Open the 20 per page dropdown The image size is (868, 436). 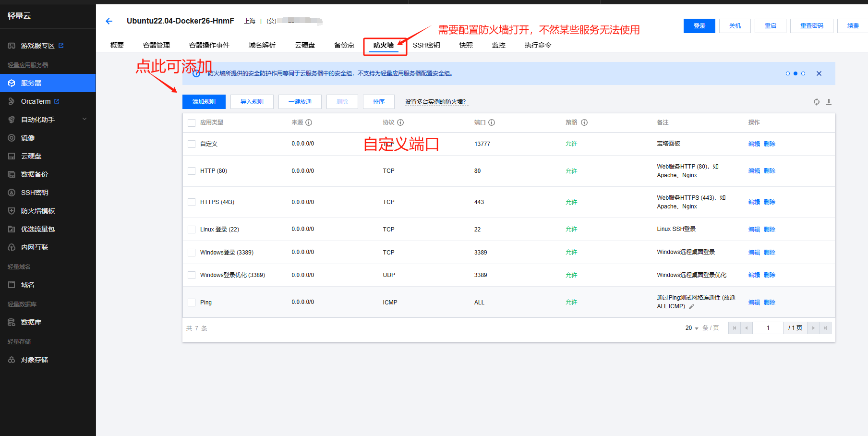pyautogui.click(x=692, y=328)
